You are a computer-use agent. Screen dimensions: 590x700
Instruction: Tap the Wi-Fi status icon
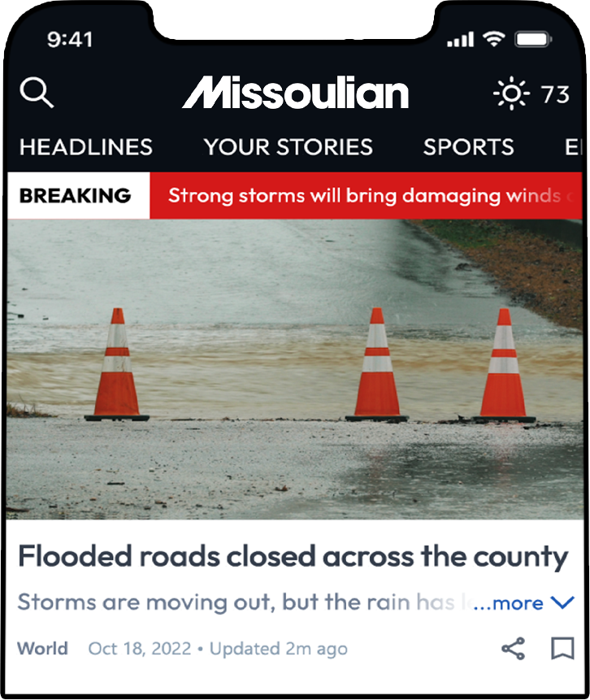[493, 39]
